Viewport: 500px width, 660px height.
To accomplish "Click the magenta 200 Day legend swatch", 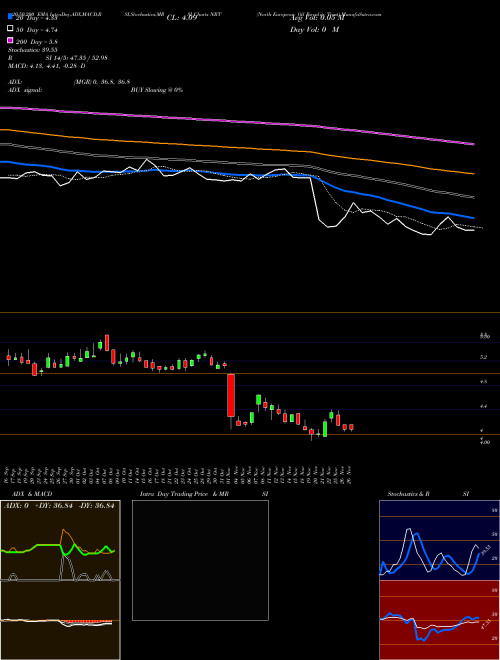I will pyautogui.click(x=11, y=40).
